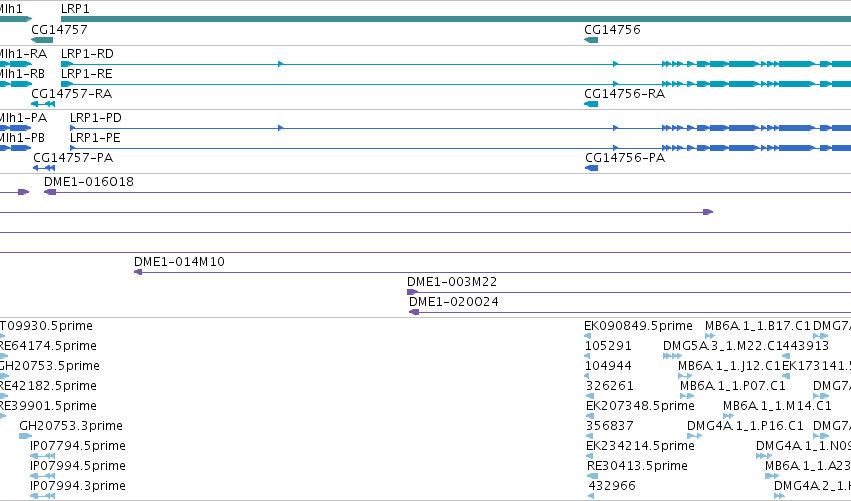Click the RE39901.5prime EST label

point(48,406)
